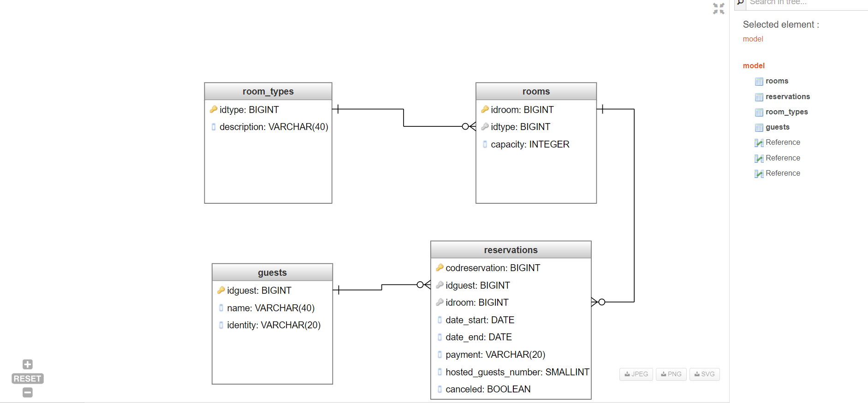Collapse the diagram with the shrink icon

coord(719,9)
